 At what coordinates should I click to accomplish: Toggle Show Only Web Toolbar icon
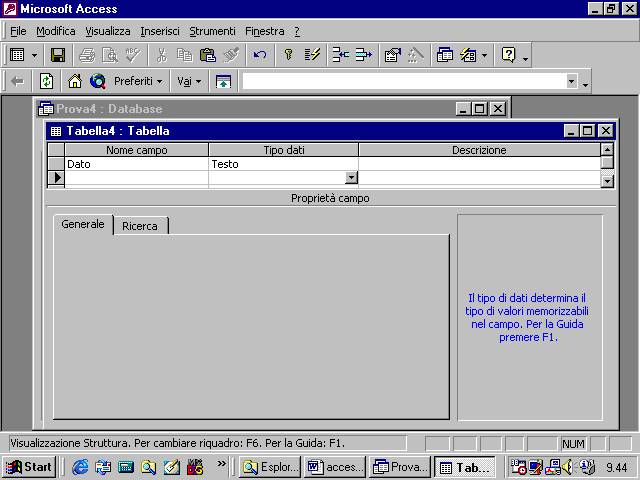(x=223, y=81)
